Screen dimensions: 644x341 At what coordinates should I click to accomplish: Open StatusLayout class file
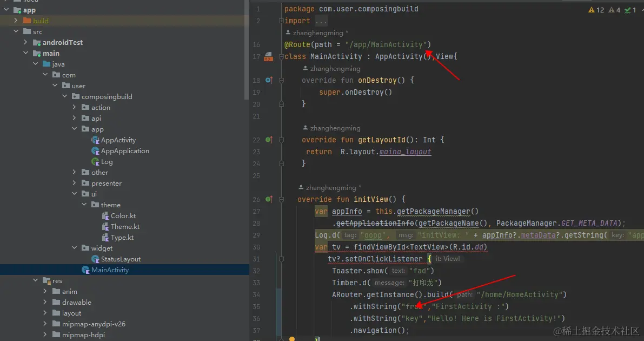[x=121, y=259]
